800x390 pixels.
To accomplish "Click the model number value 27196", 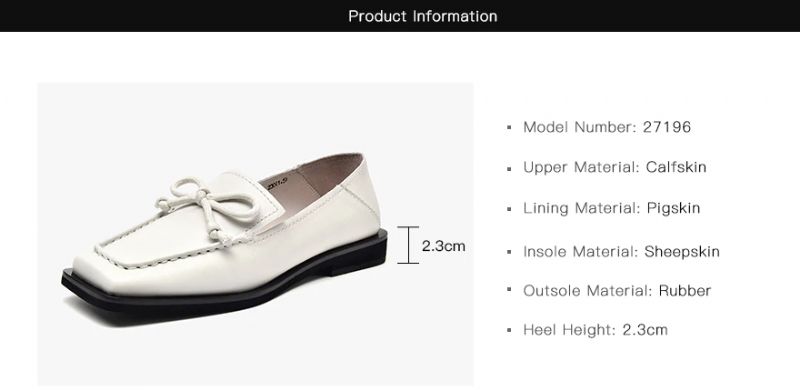I will pyautogui.click(x=667, y=127).
